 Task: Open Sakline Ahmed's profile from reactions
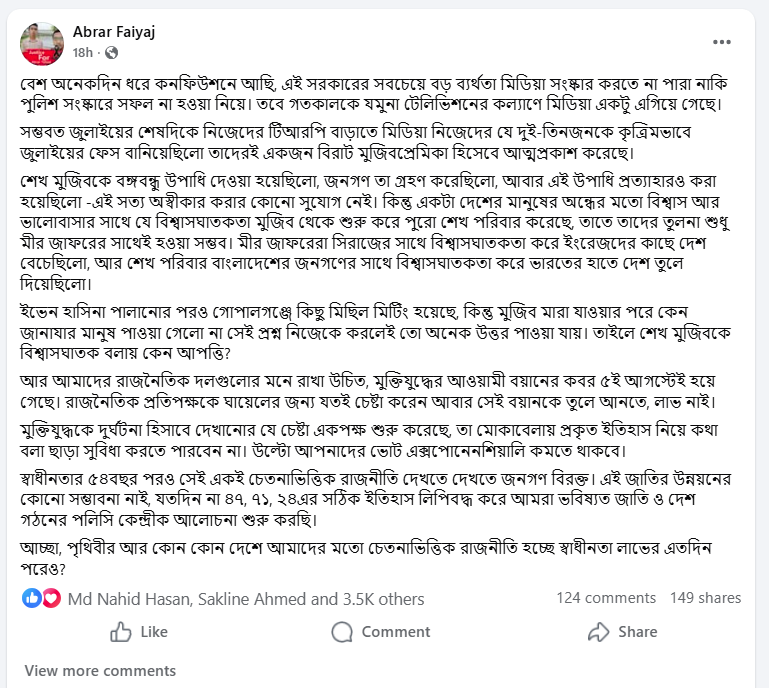tap(254, 599)
